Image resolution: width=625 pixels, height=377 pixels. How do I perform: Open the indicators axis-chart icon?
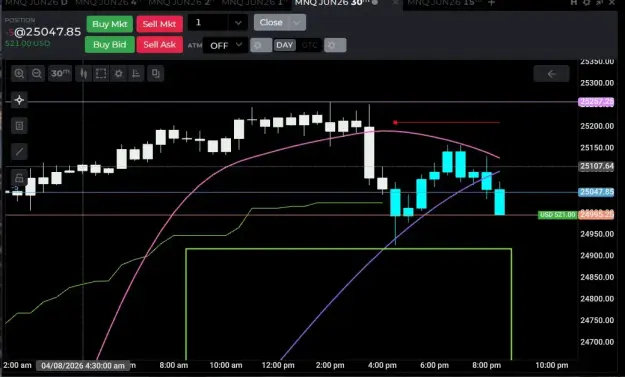[136, 73]
